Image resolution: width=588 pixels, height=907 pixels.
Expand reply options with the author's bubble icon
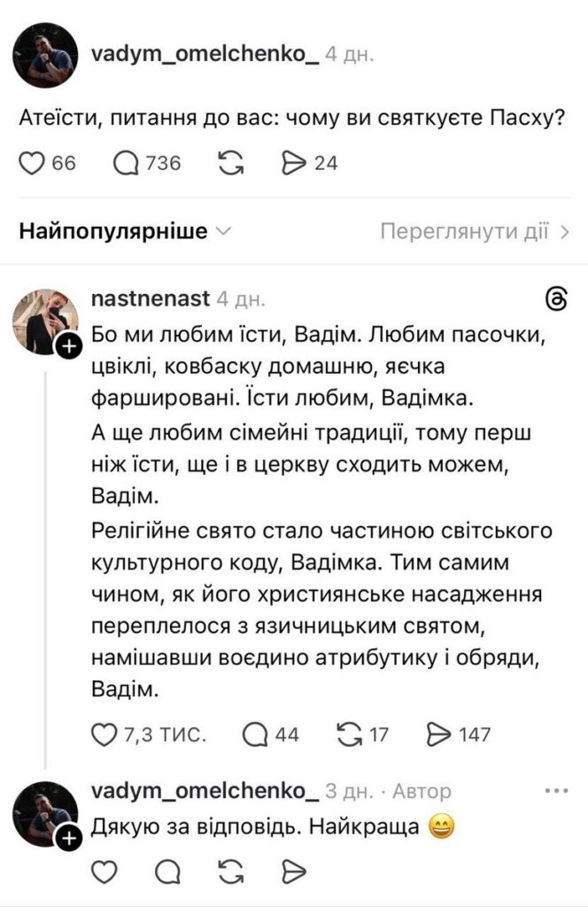pyautogui.click(x=168, y=872)
